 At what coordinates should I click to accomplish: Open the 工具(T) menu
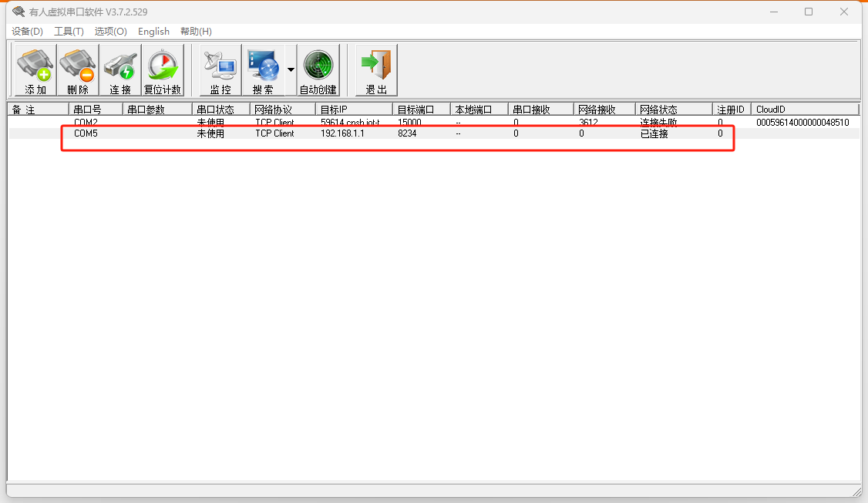point(69,32)
